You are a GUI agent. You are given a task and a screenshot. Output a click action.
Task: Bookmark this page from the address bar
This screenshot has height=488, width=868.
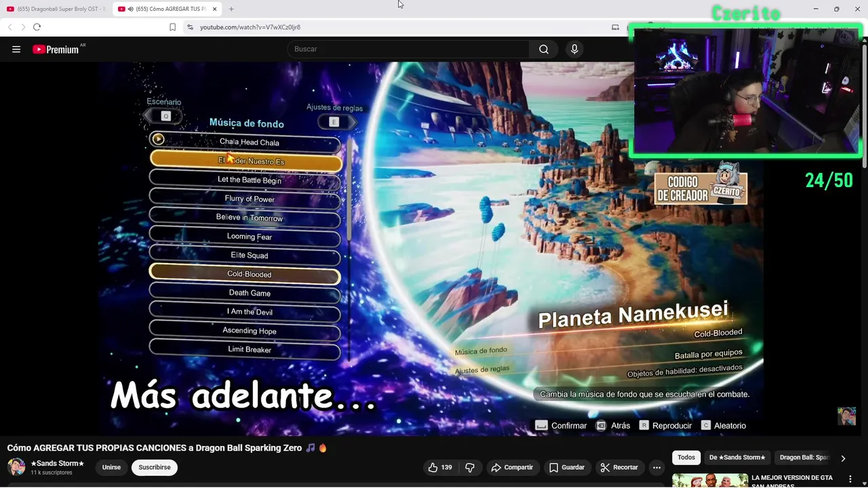tap(172, 27)
